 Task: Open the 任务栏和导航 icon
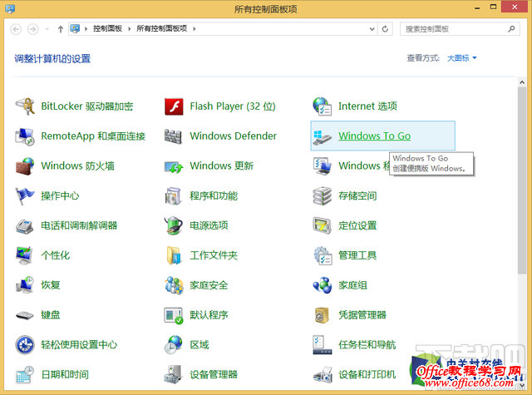click(x=322, y=345)
